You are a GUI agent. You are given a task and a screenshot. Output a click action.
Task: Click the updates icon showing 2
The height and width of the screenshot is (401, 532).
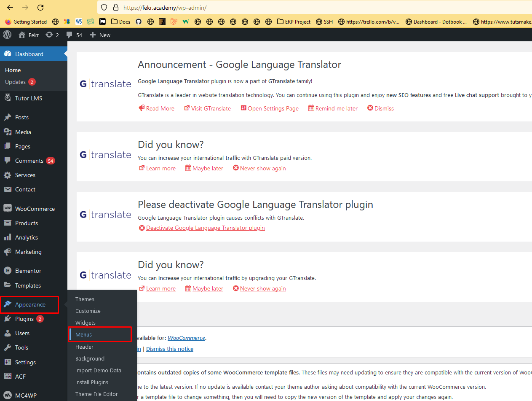(52, 35)
